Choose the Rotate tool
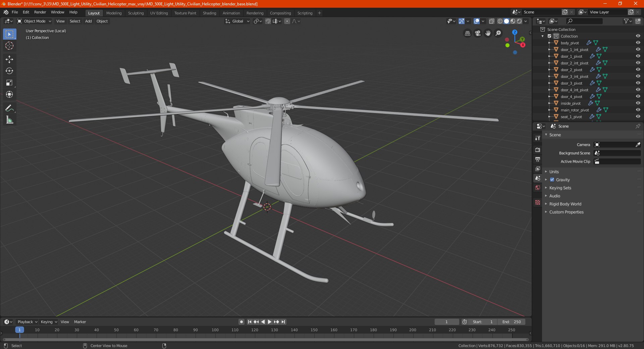644x349 pixels. coord(9,71)
